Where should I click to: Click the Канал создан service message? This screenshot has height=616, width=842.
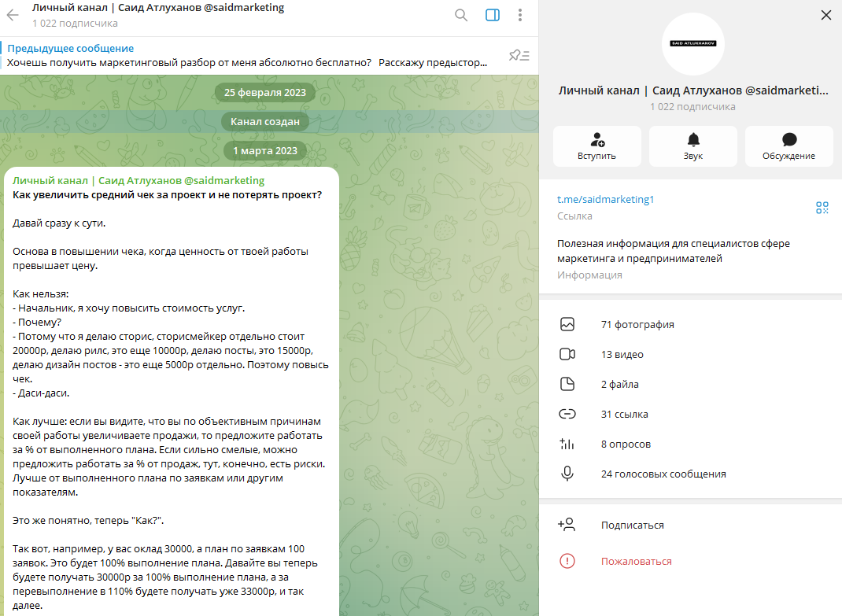[x=264, y=121]
